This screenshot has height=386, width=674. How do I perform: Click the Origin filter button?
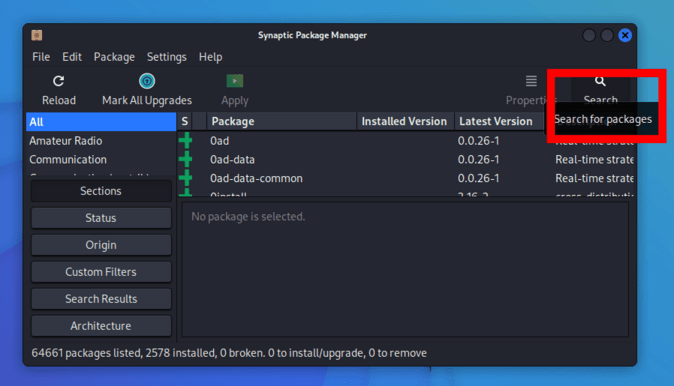coord(101,245)
